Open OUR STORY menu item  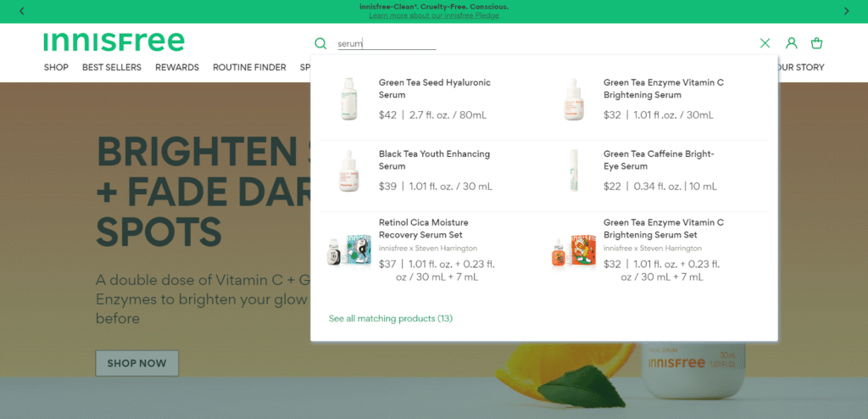tap(800, 67)
